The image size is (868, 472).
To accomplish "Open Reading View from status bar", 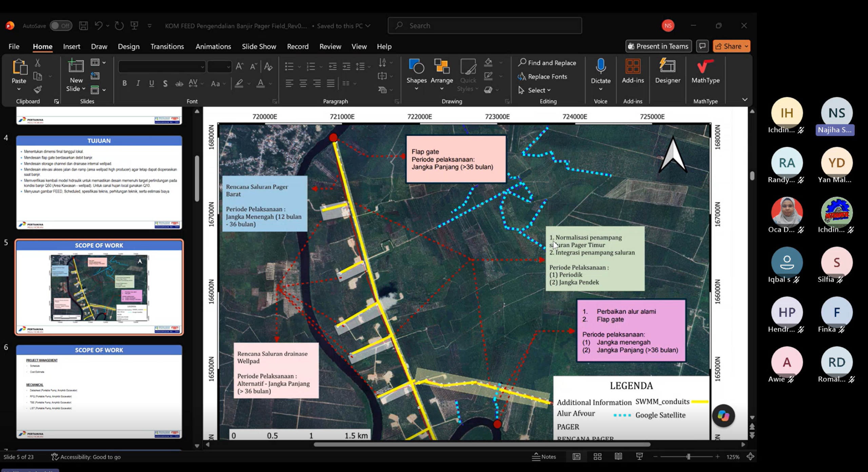I will (618, 457).
